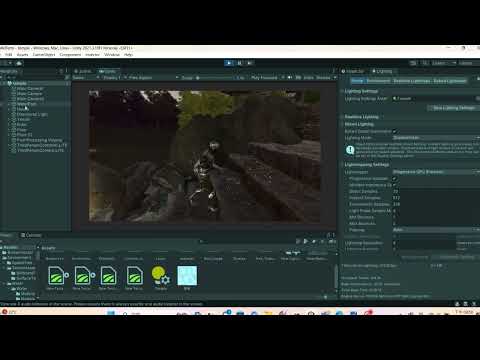Toggle the Multiple Importance Sampling checkbox
Viewport: 480px width, 360px height.
point(395,185)
